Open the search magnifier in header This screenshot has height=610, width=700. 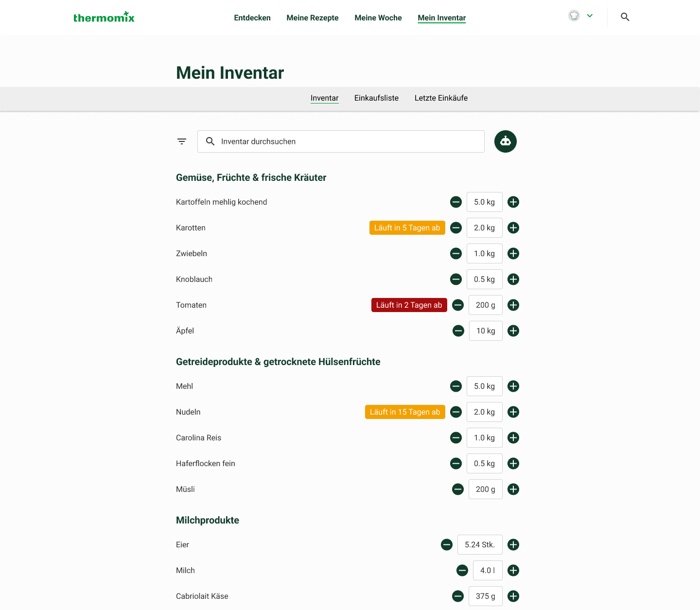625,17
